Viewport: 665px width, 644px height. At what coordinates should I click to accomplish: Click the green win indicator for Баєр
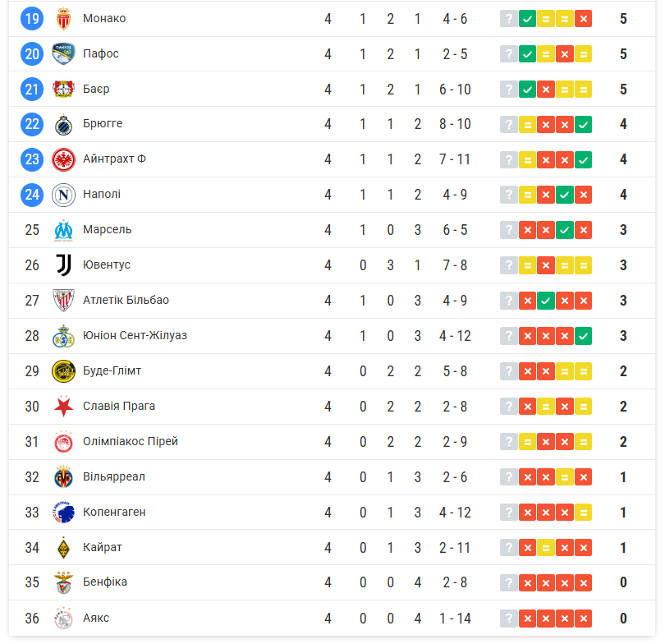click(x=528, y=89)
